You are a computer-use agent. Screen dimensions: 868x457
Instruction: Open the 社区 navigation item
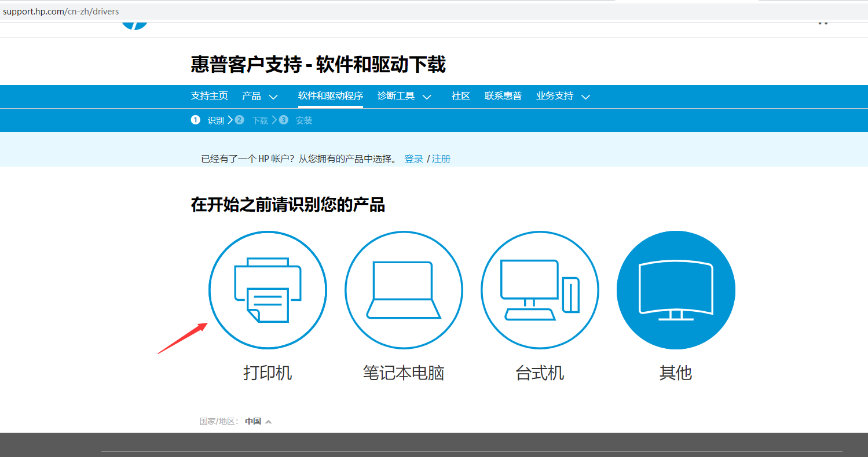click(x=460, y=96)
